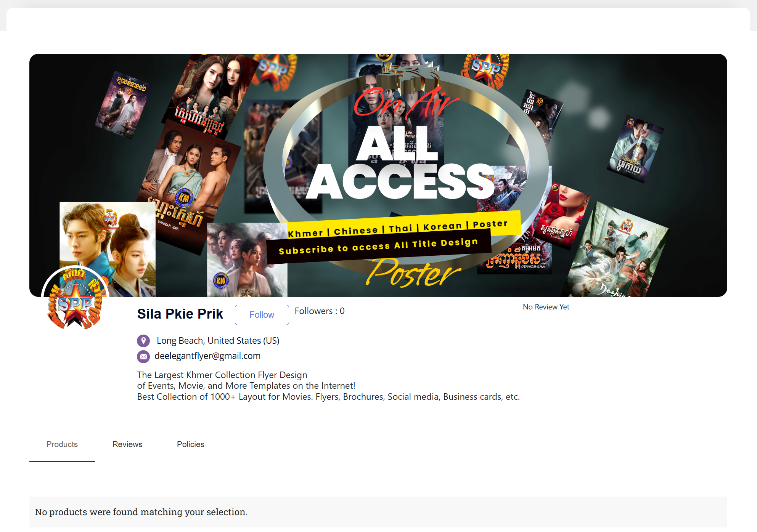
Task: Open the Policies tab
Action: click(x=190, y=444)
